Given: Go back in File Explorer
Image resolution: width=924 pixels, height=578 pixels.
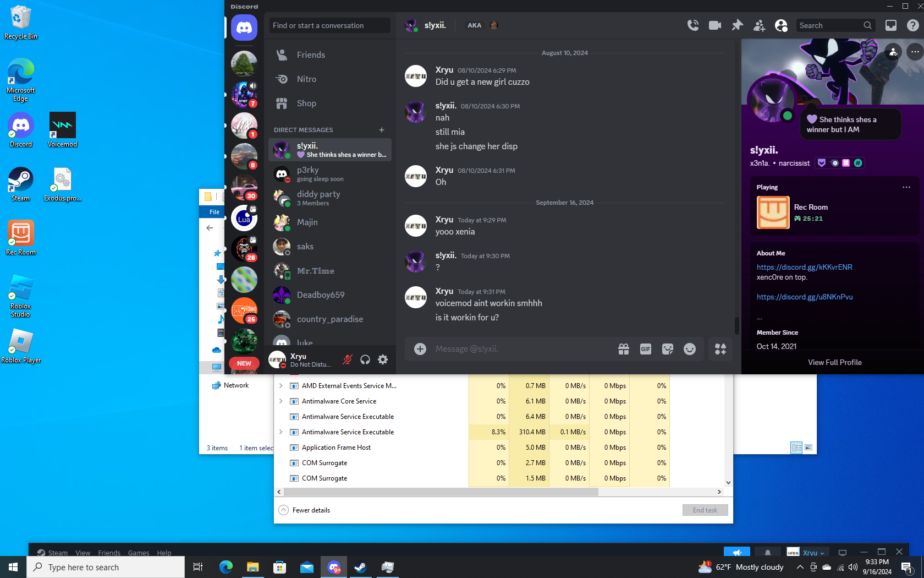Looking at the screenshot, I should click(210, 228).
